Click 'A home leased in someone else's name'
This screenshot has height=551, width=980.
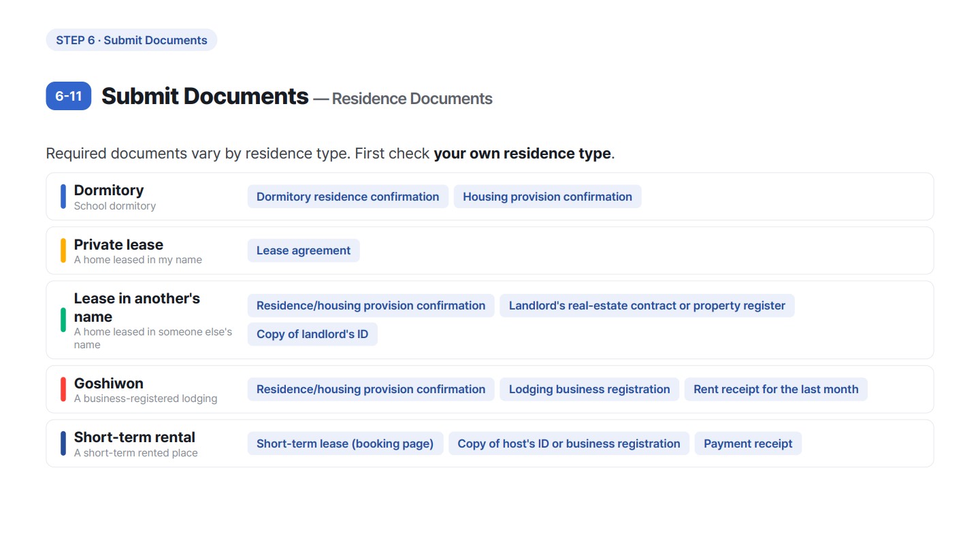(153, 338)
